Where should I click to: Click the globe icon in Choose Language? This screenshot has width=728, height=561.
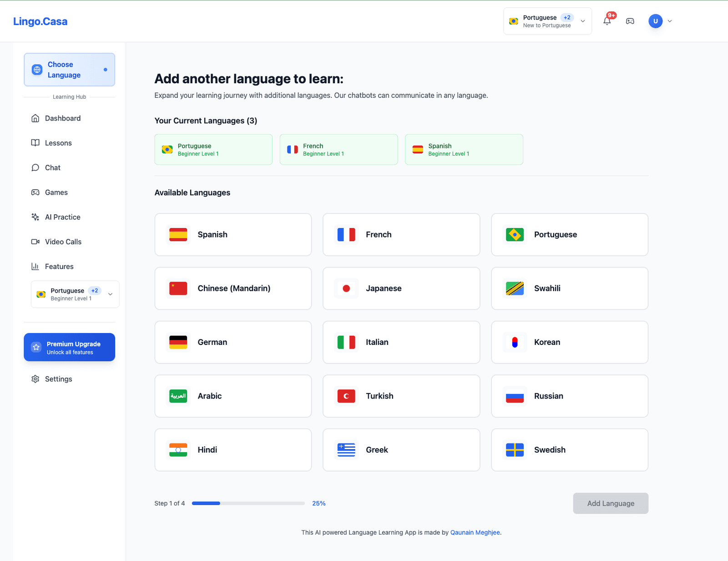point(37,70)
